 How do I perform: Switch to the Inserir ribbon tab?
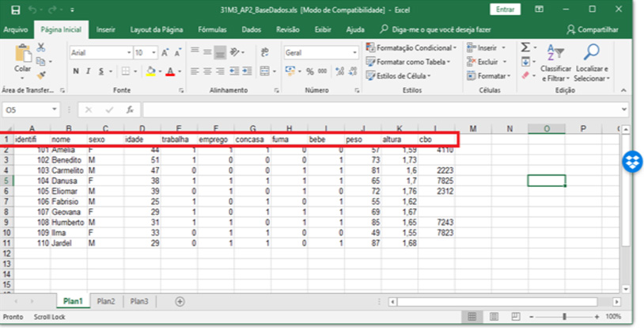tap(105, 29)
